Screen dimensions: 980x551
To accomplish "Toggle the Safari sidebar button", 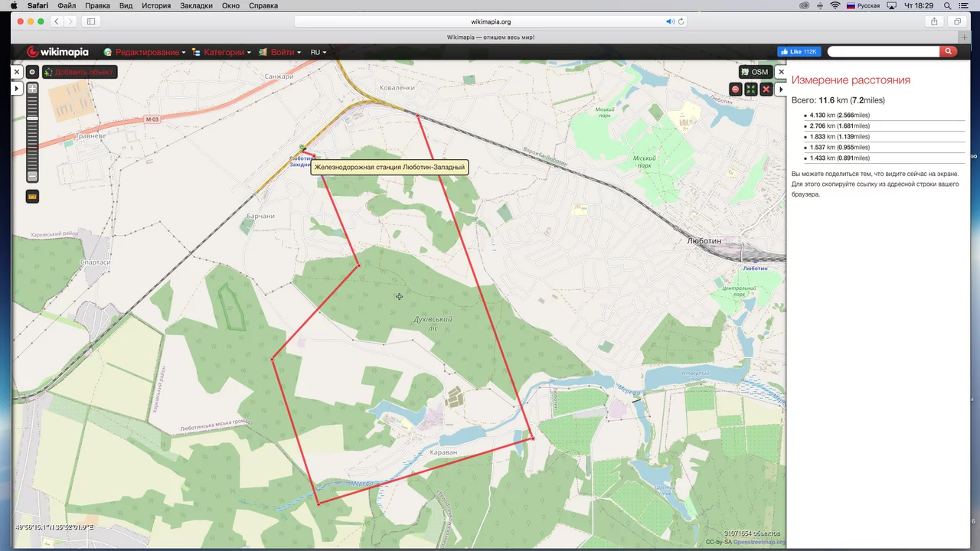I will 91,21.
